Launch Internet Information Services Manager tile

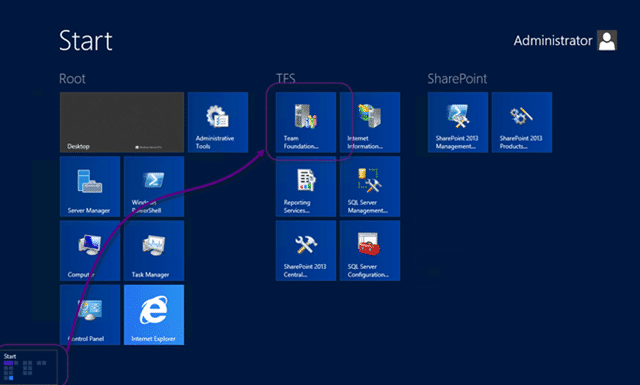click(x=370, y=122)
